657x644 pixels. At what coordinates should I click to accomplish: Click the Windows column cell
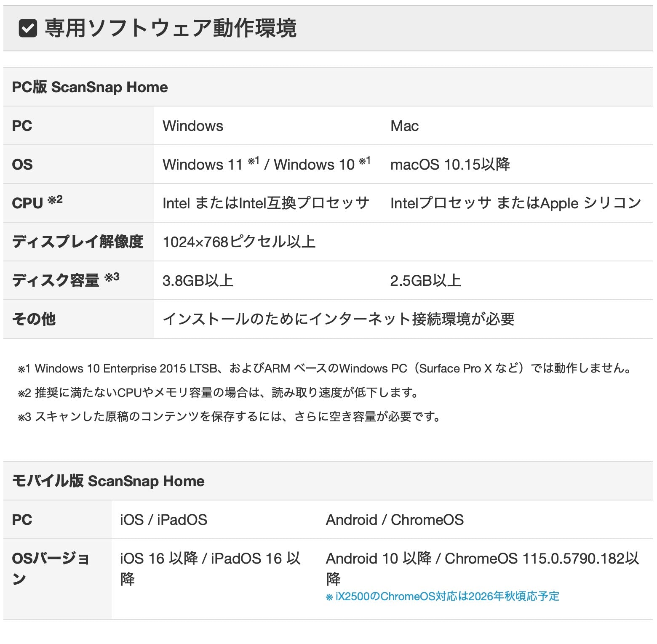267,125
